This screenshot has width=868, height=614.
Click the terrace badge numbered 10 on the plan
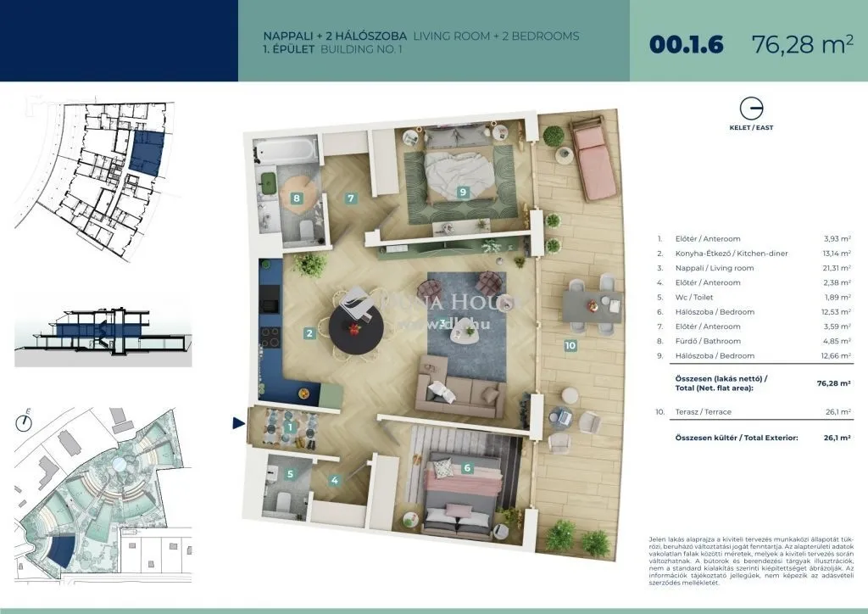point(570,345)
